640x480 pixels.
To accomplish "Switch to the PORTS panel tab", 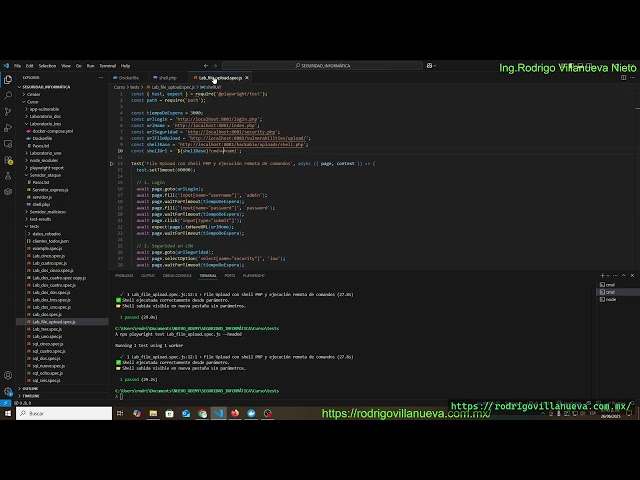I will [x=230, y=276].
